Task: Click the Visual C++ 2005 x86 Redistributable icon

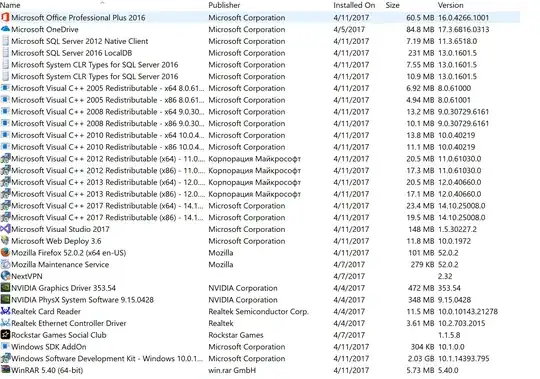Action: click(x=5, y=100)
